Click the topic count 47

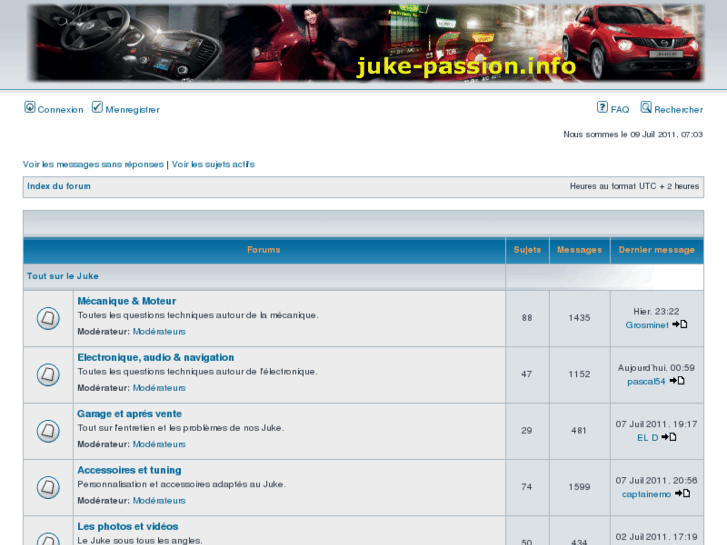[x=527, y=374]
